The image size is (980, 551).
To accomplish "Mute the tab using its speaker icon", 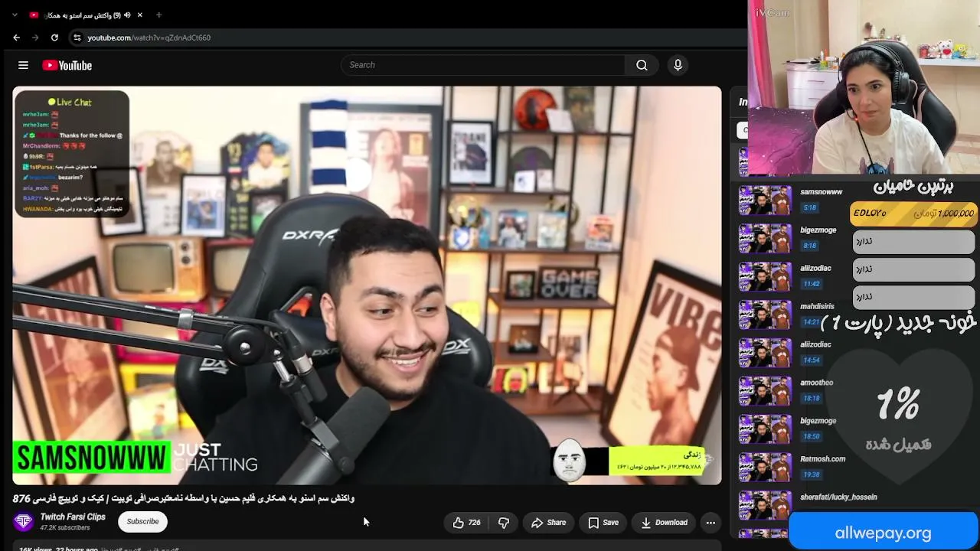I will (x=127, y=15).
